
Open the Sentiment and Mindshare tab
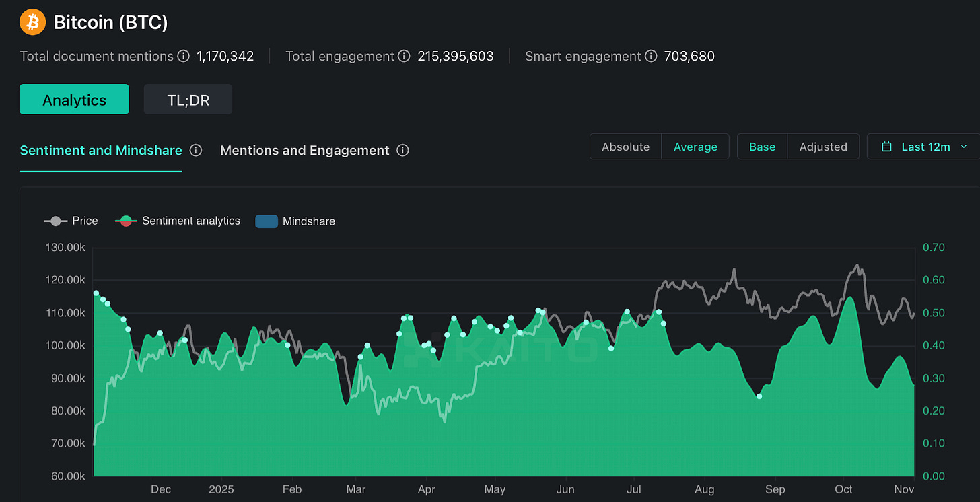point(101,150)
